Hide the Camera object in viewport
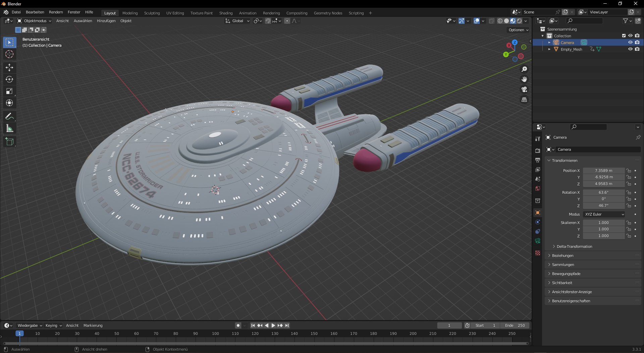The height and width of the screenshot is (353, 644). tap(630, 42)
